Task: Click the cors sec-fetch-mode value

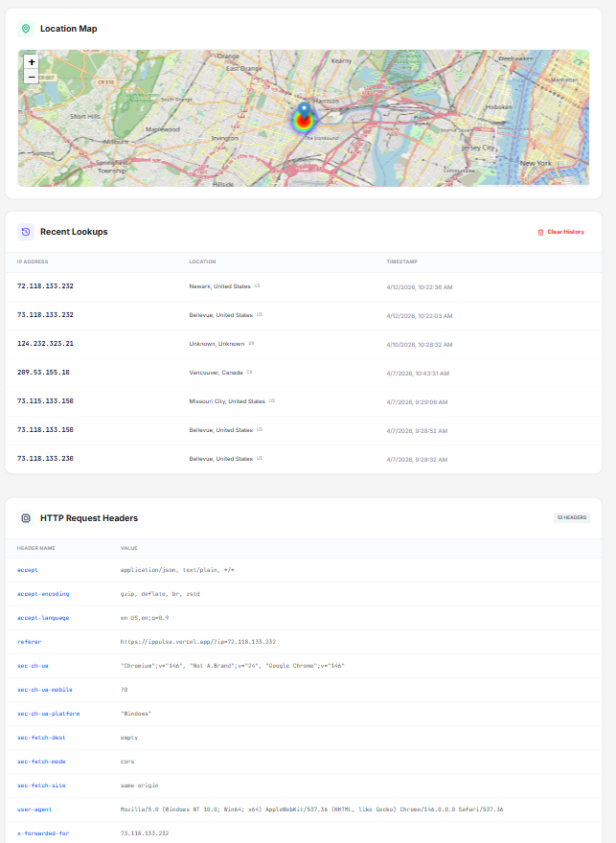Action: [x=127, y=762]
